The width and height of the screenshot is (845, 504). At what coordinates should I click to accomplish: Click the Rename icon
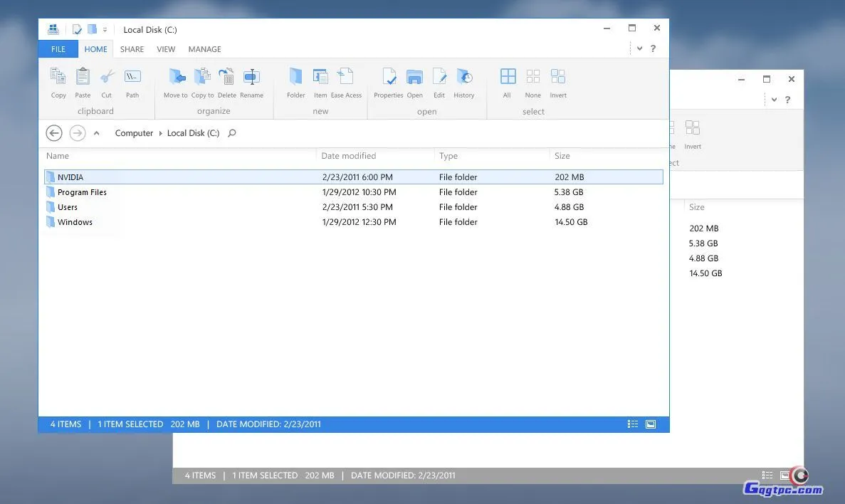251,77
